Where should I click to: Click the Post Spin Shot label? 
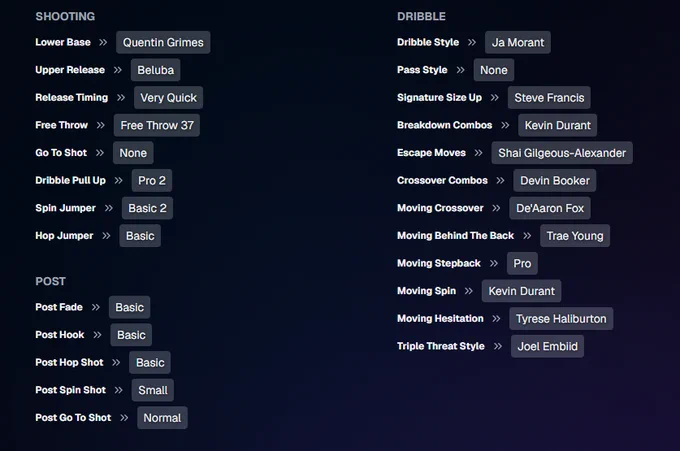[x=71, y=390]
